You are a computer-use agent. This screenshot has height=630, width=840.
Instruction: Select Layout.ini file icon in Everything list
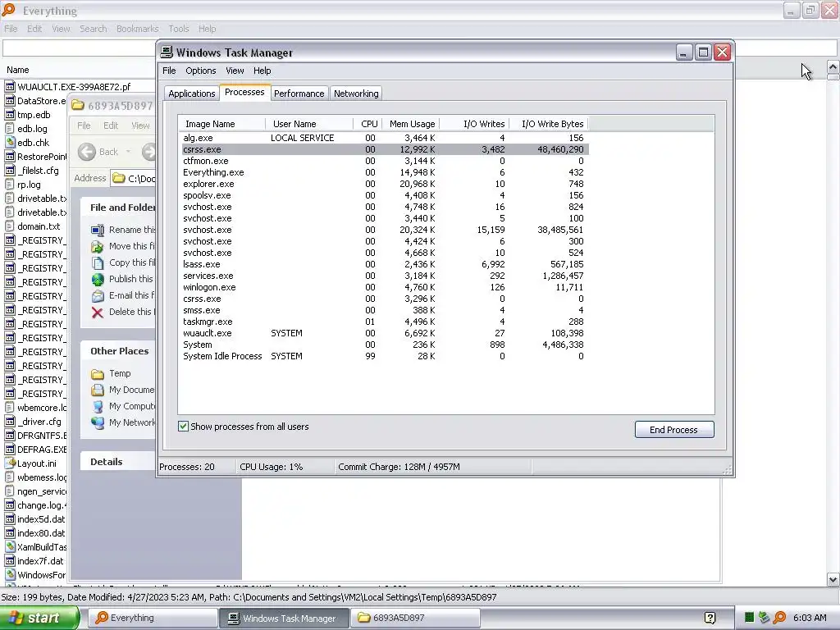(10, 463)
